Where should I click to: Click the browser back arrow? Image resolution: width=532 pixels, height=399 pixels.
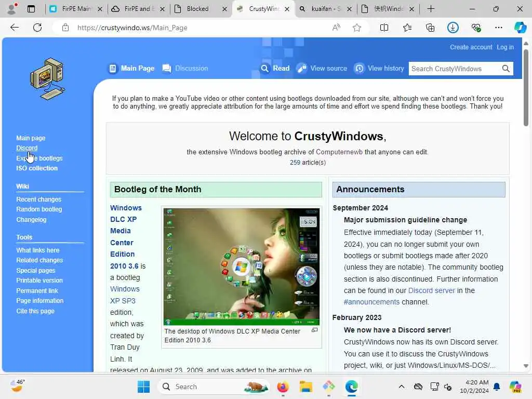click(x=14, y=28)
